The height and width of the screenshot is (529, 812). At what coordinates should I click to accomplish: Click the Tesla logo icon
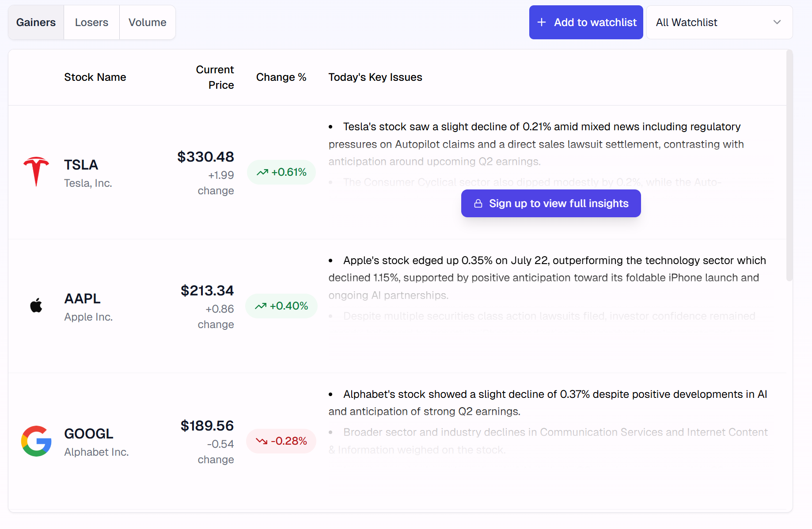[36, 172]
